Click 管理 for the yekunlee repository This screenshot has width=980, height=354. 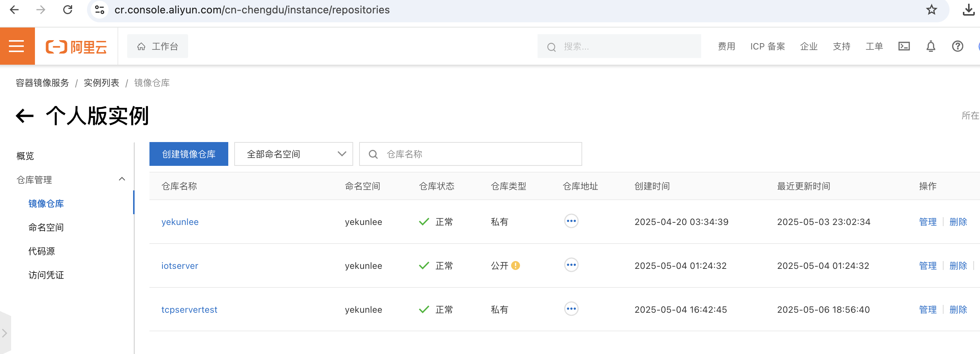click(928, 222)
